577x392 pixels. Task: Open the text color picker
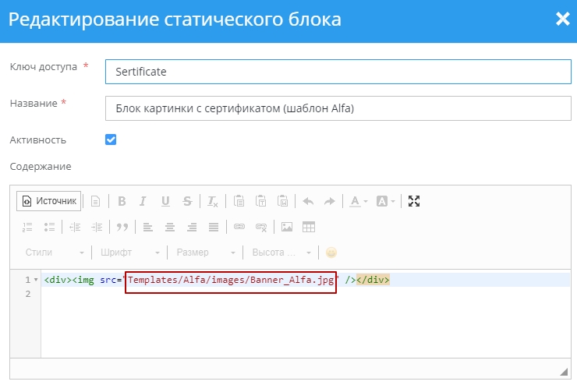[358, 201]
